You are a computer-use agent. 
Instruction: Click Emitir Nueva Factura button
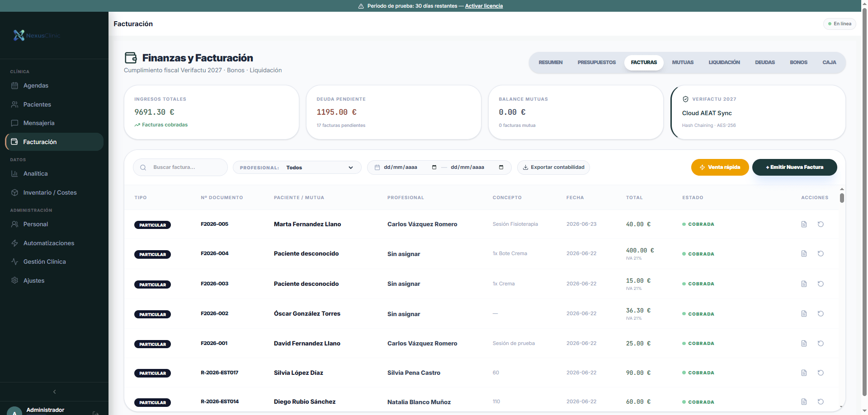(794, 167)
